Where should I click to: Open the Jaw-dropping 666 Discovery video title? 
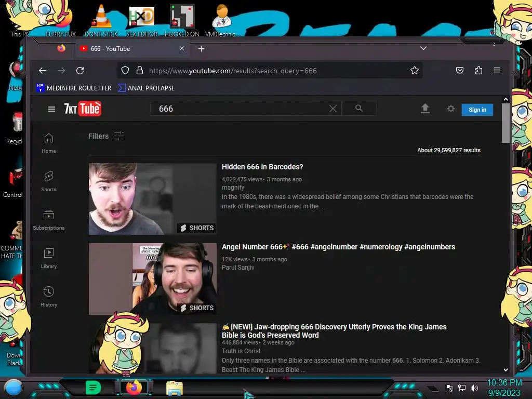[334, 331]
